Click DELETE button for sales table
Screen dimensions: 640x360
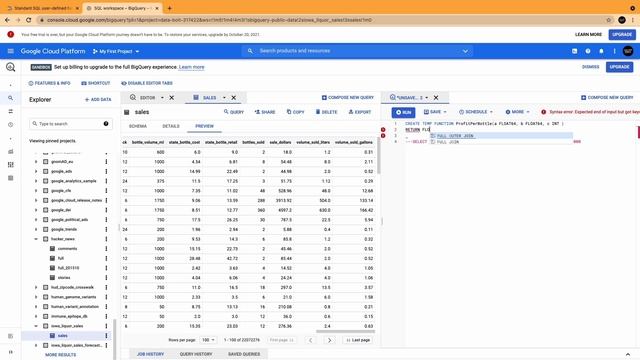click(x=327, y=112)
